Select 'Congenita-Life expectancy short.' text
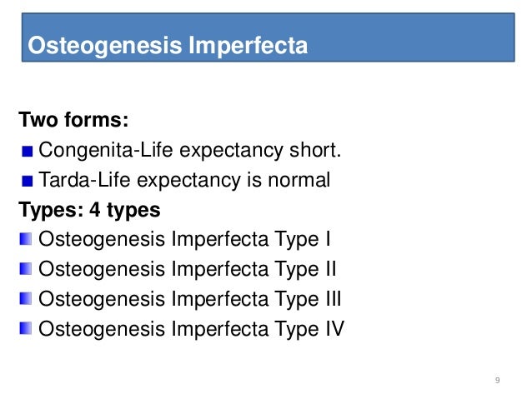The height and width of the screenshot is (399, 532). pyautogui.click(x=189, y=150)
